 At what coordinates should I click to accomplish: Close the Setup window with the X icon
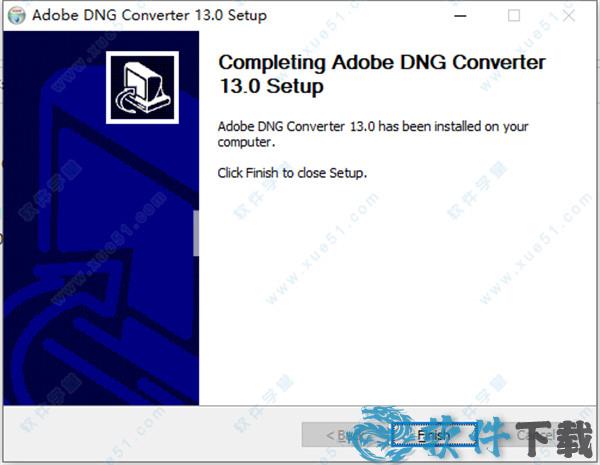coord(569,16)
